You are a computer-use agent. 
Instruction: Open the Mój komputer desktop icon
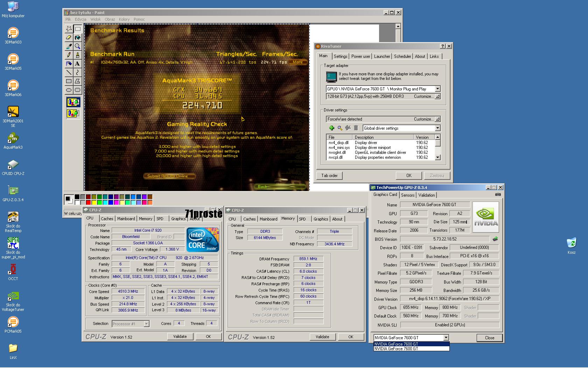pos(13,9)
